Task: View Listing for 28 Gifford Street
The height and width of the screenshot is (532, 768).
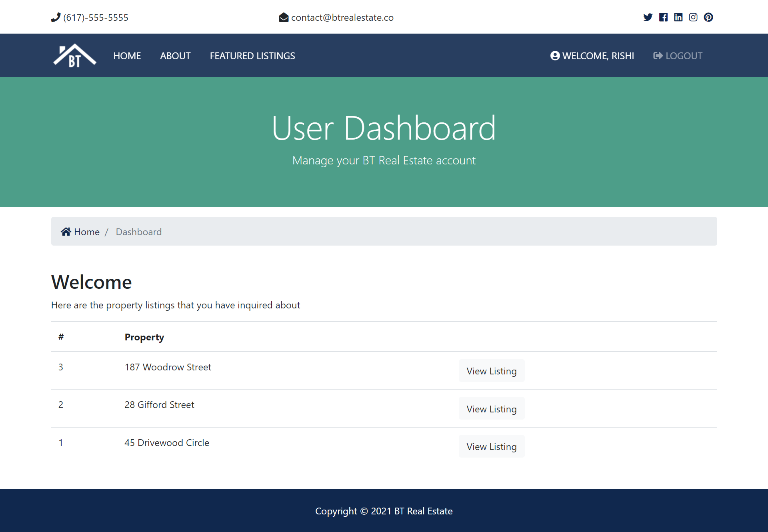Action: [491, 408]
